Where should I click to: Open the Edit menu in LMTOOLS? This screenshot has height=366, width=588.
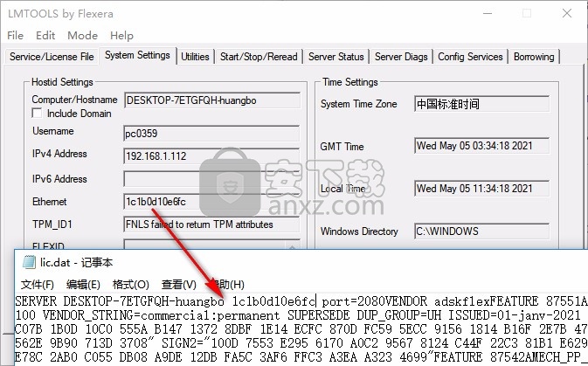coord(45,35)
